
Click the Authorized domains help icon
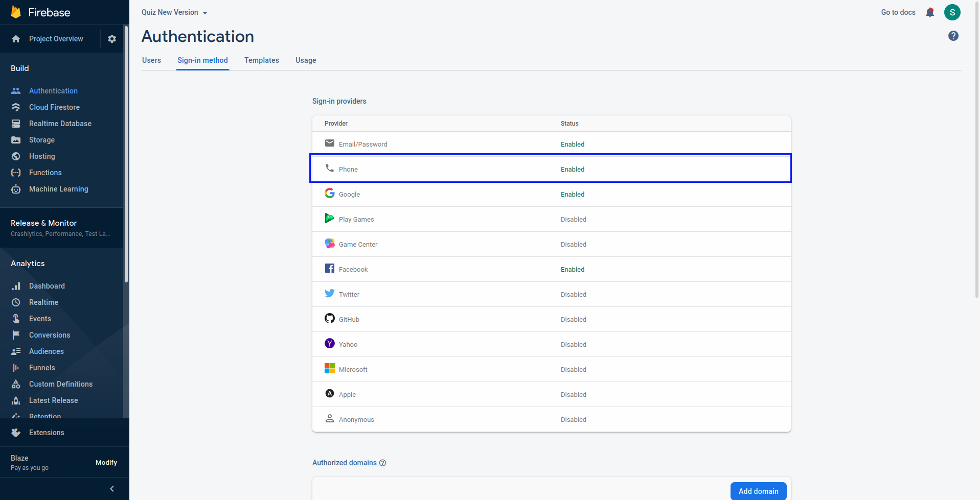(x=383, y=463)
